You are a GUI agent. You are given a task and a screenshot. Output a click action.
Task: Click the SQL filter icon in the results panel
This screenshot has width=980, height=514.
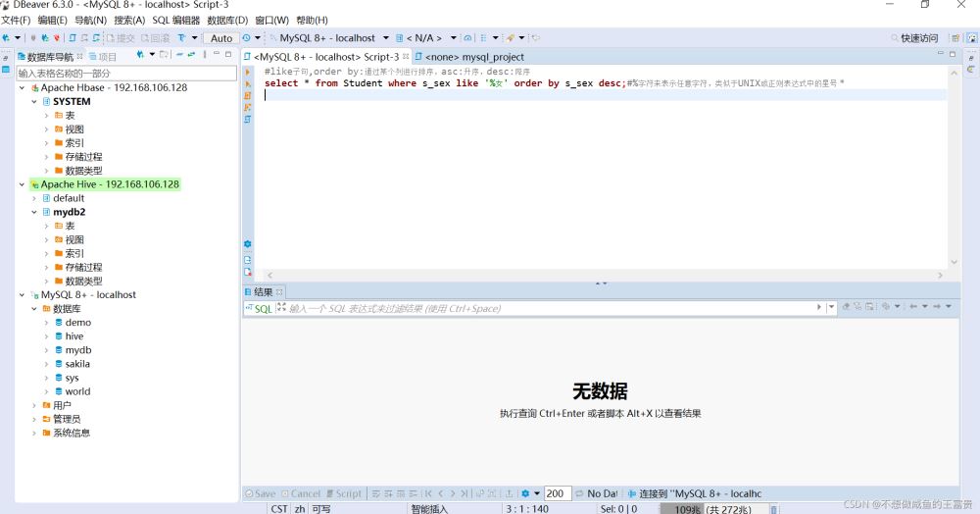[x=260, y=308]
